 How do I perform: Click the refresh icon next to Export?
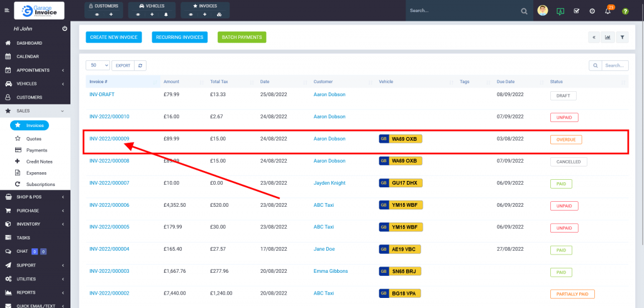[141, 65]
